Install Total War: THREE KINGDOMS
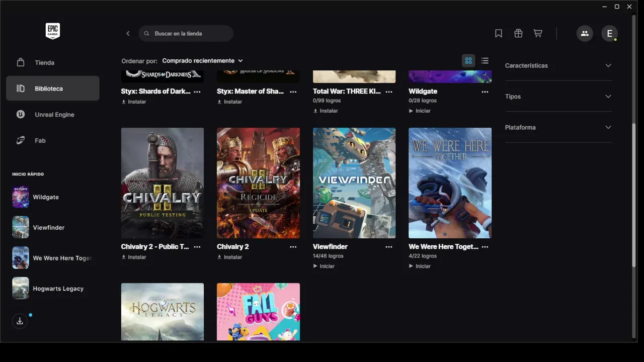The width and height of the screenshot is (644, 362). pos(326,111)
